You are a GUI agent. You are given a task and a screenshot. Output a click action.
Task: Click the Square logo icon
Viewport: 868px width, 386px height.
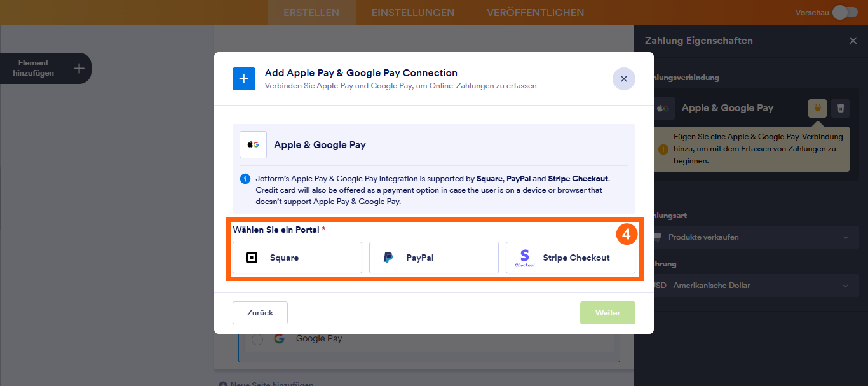[252, 258]
